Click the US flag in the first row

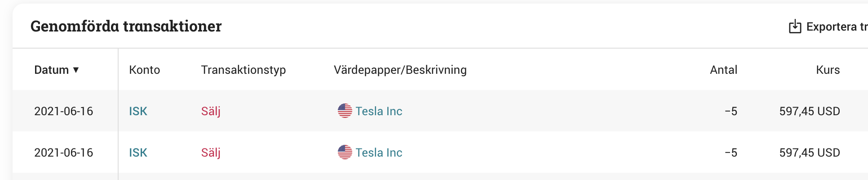point(345,111)
